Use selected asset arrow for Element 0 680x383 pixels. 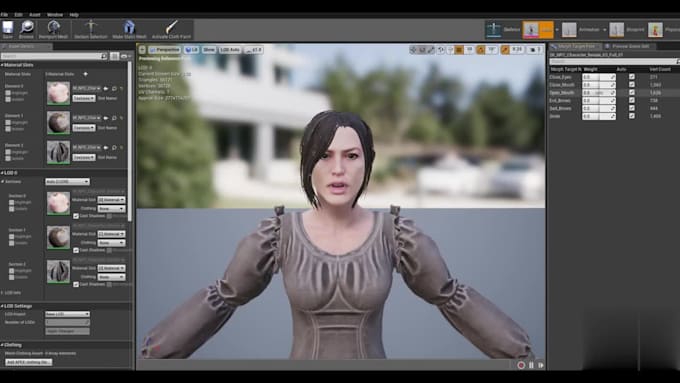106,88
